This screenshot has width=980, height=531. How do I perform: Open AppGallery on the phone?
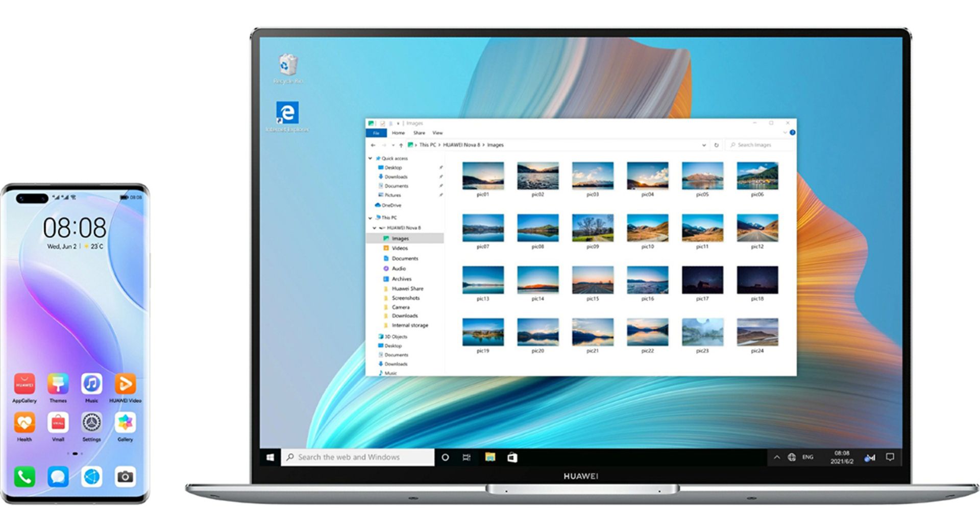tap(24, 388)
